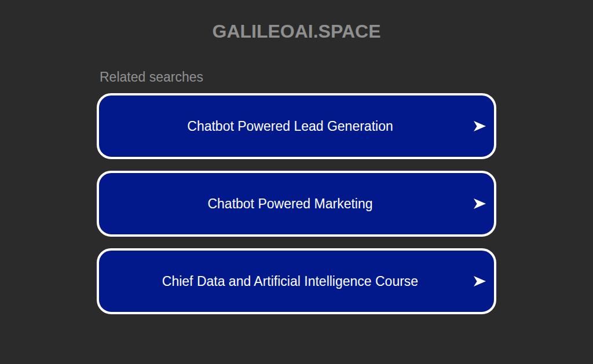This screenshot has width=593, height=364.
Task: Select the third related search button
Action: point(296,281)
